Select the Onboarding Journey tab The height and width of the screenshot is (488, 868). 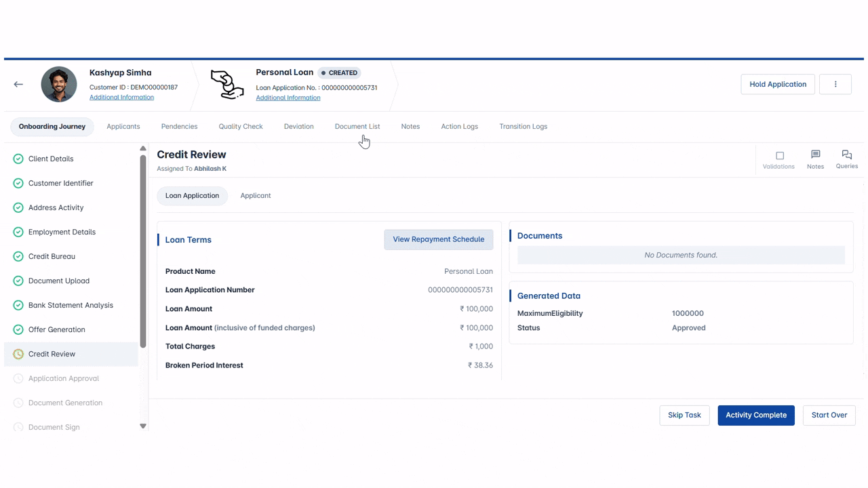coord(52,126)
